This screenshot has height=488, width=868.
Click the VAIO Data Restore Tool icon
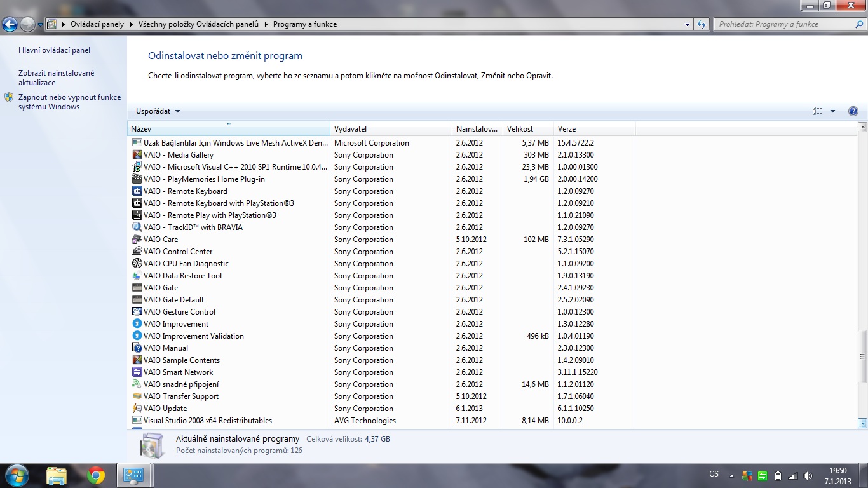coord(137,276)
